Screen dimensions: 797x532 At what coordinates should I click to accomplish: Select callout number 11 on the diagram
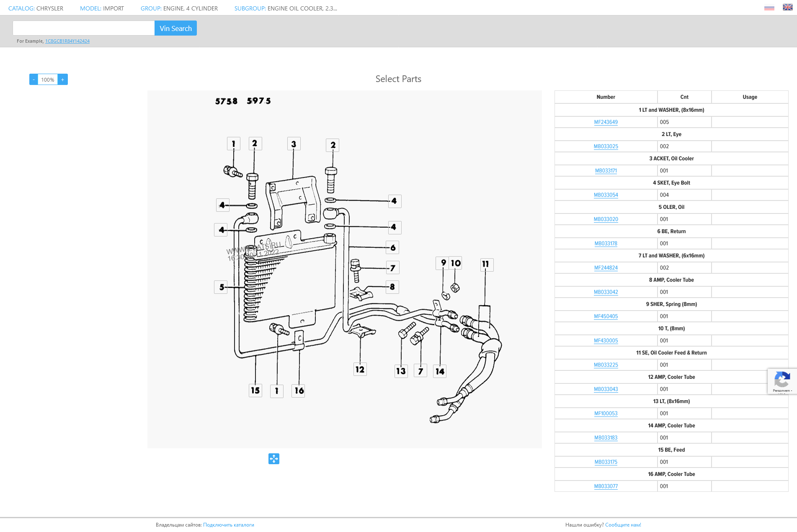(486, 264)
